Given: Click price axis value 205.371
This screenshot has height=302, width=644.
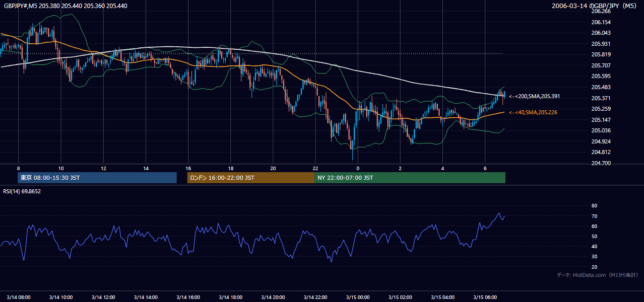Looking at the screenshot, I should (601, 98).
